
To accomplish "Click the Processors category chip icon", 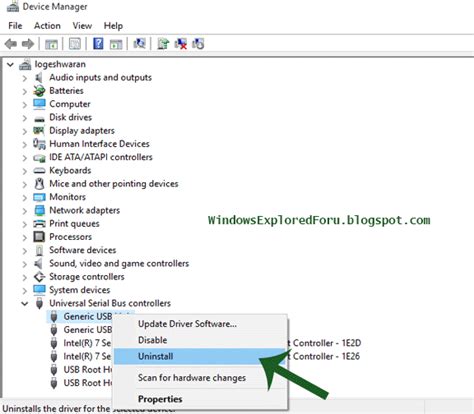I will point(39,237).
